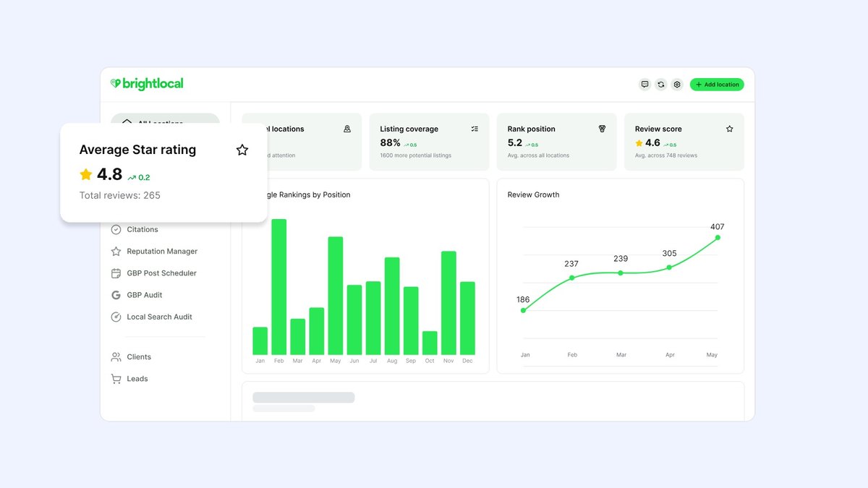This screenshot has width=868, height=488.
Task: Open GBP Audit in the sidebar
Action: click(x=145, y=295)
